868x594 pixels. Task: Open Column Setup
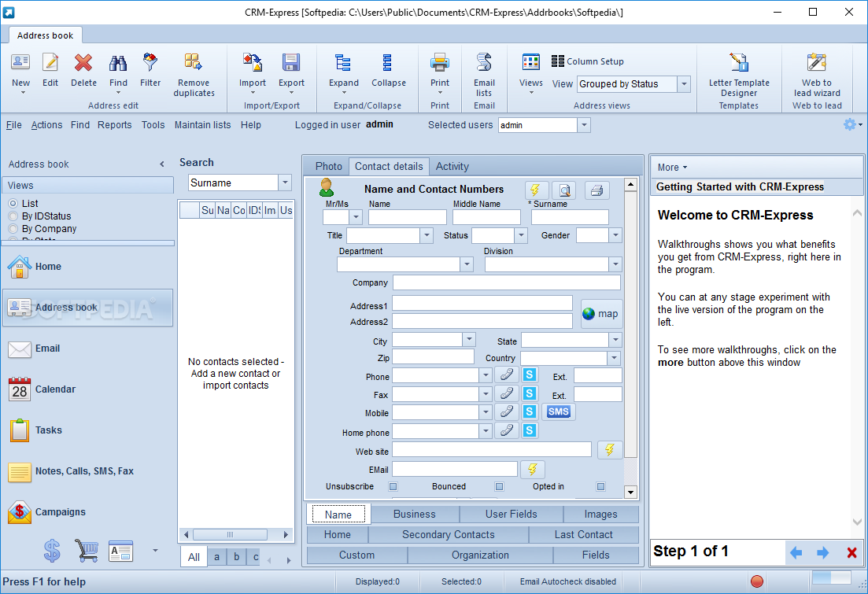pyautogui.click(x=587, y=61)
